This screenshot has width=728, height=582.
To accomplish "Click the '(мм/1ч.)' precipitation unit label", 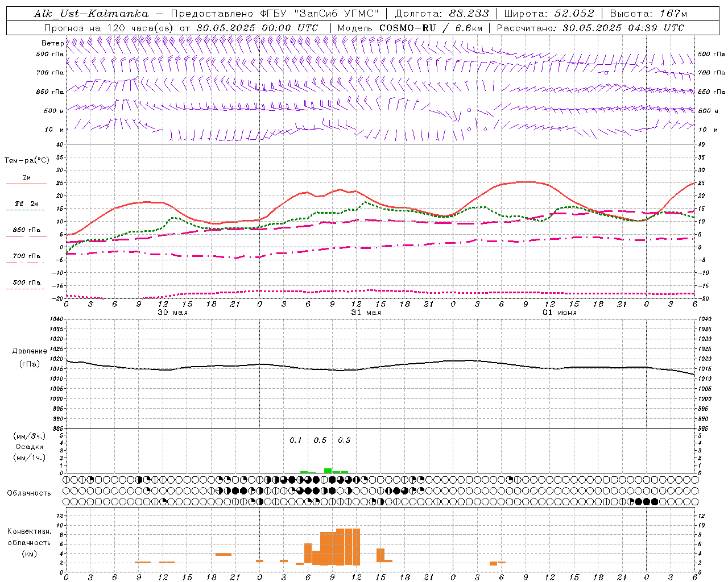I will (30, 458).
